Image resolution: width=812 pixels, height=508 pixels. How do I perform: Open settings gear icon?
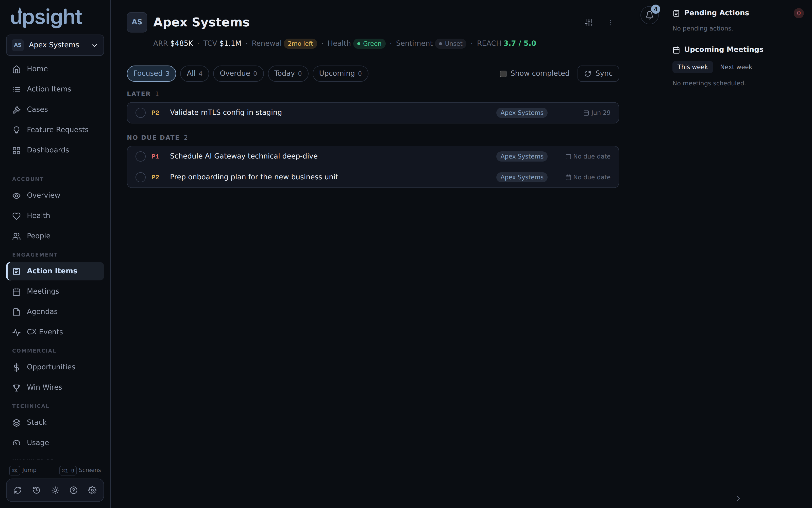pyautogui.click(x=92, y=490)
